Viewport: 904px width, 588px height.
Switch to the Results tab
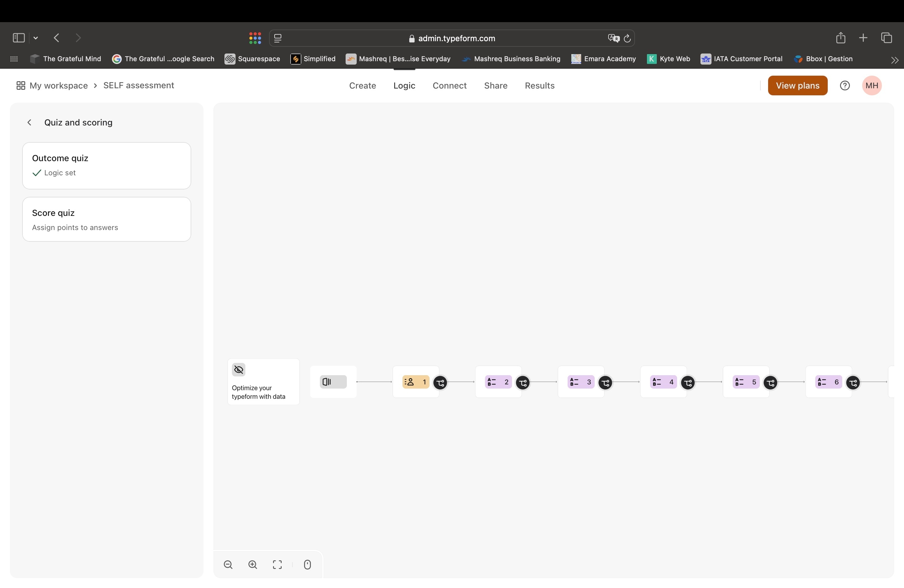pos(539,85)
